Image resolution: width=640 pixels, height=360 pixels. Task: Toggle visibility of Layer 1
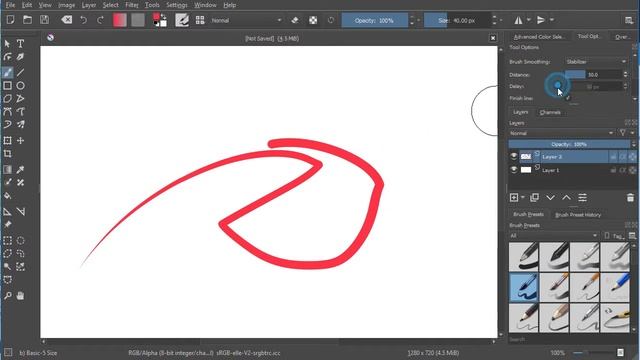[x=514, y=170]
